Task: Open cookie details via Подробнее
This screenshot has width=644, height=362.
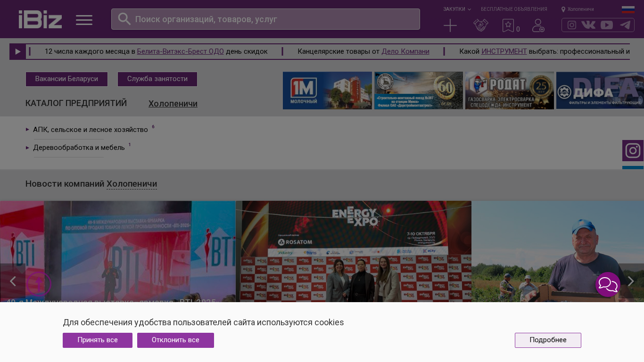Action: pyautogui.click(x=548, y=340)
